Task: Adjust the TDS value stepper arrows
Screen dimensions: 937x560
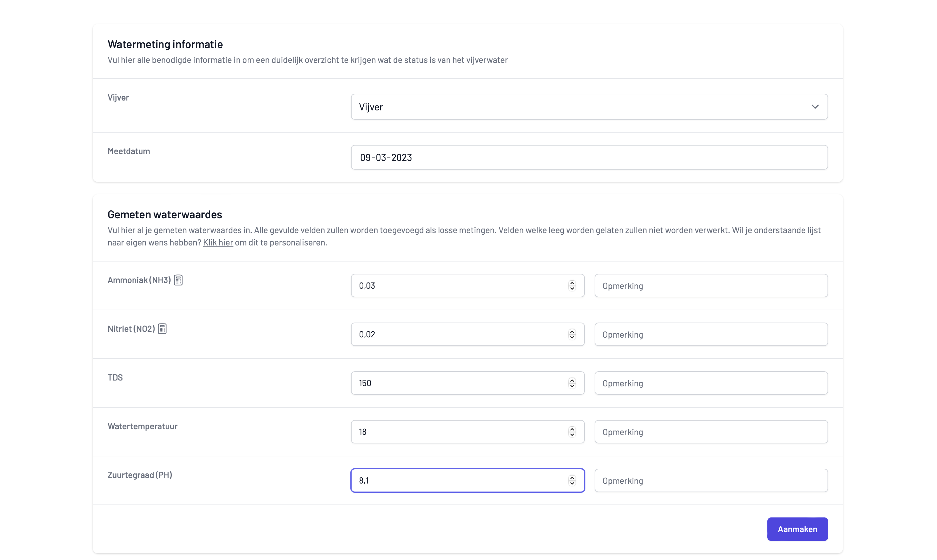Action: [x=572, y=383]
